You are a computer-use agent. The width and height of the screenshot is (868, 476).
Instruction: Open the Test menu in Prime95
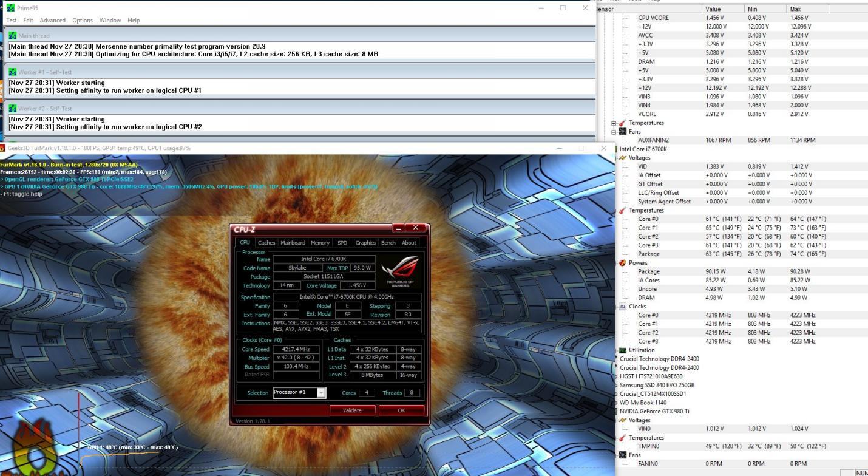pyautogui.click(x=12, y=20)
